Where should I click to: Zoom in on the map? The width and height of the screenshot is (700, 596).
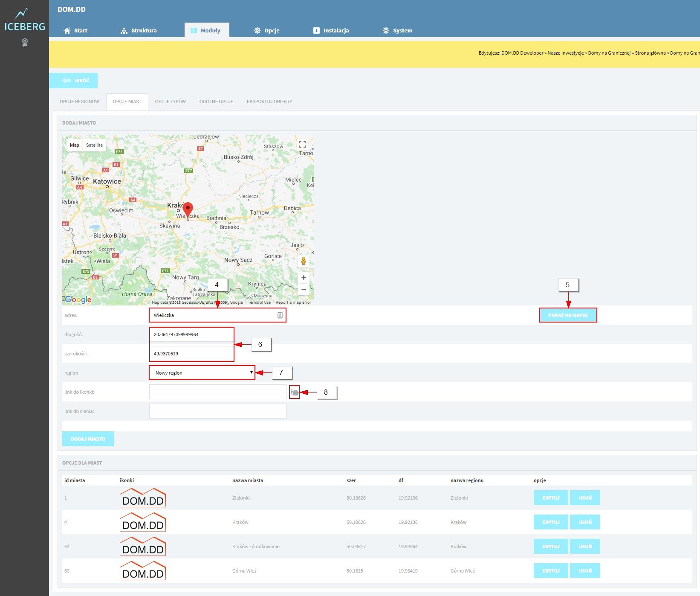pyautogui.click(x=304, y=278)
